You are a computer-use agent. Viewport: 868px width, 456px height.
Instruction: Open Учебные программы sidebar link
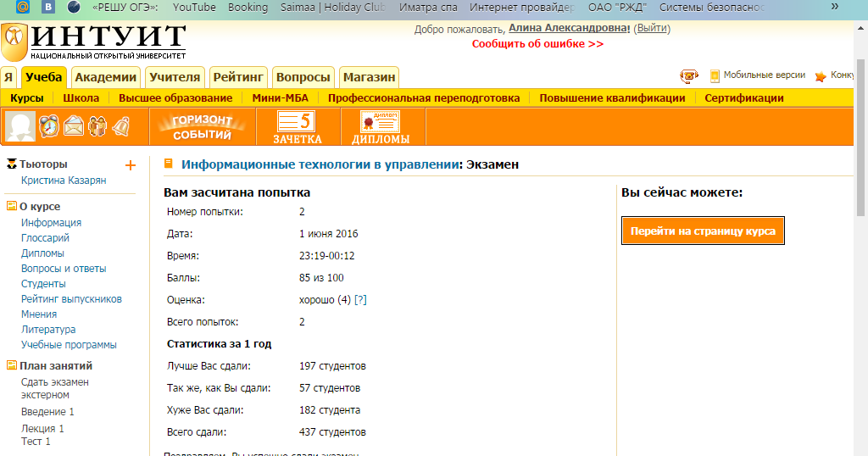70,345
